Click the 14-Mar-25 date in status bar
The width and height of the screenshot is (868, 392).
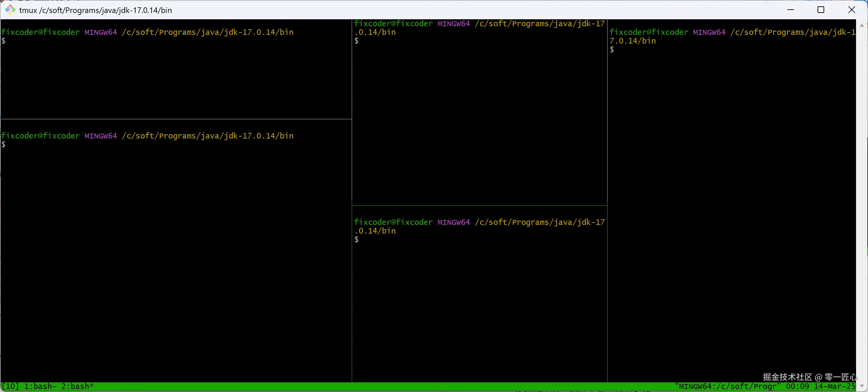(834, 386)
